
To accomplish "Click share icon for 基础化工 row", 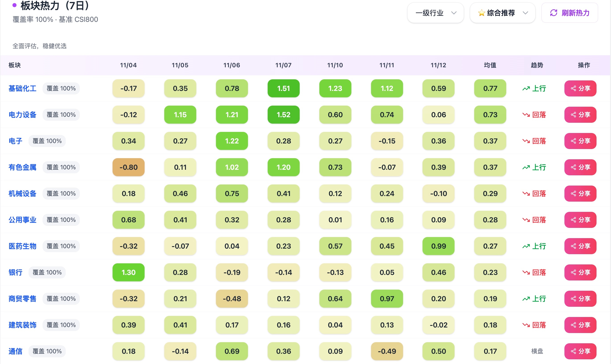I will coord(573,88).
